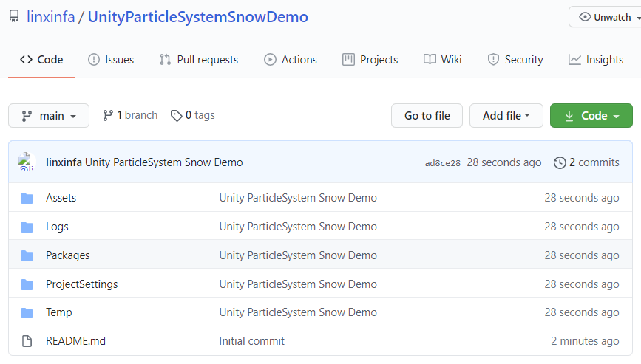The image size is (641, 364).
Task: Click 28 seconds ago in the Temp row
Action: tap(582, 312)
